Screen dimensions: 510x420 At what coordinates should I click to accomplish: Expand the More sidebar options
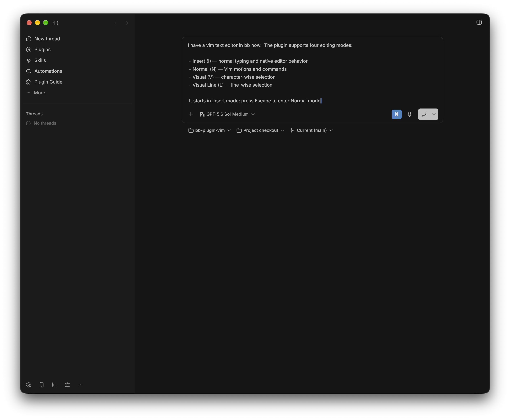[x=36, y=93]
